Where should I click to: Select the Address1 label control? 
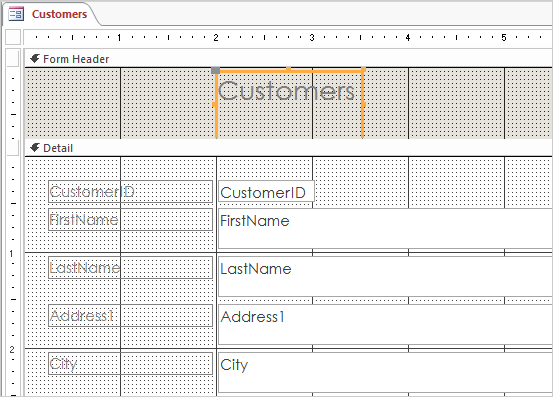pyautogui.click(x=130, y=316)
